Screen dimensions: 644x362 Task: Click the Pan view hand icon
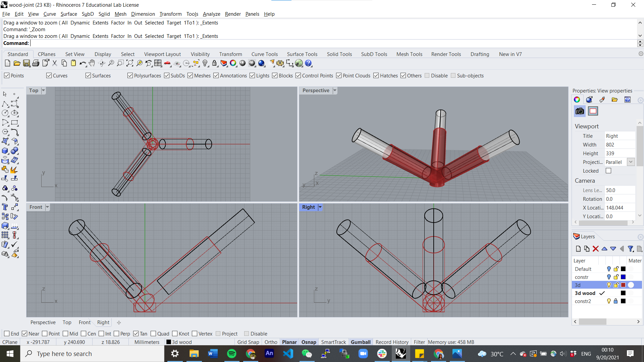click(92, 63)
